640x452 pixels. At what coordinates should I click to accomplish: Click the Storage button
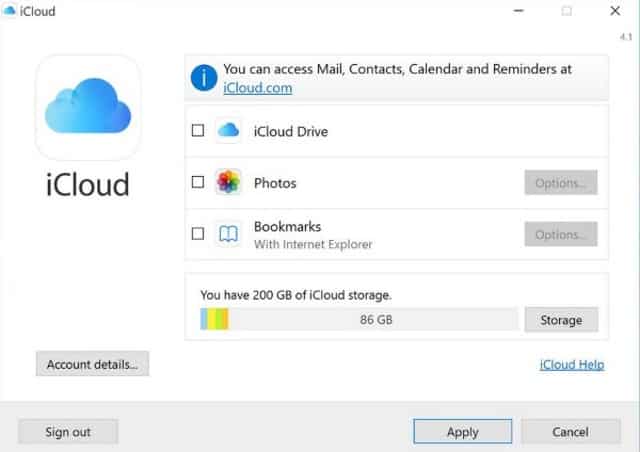coord(561,320)
